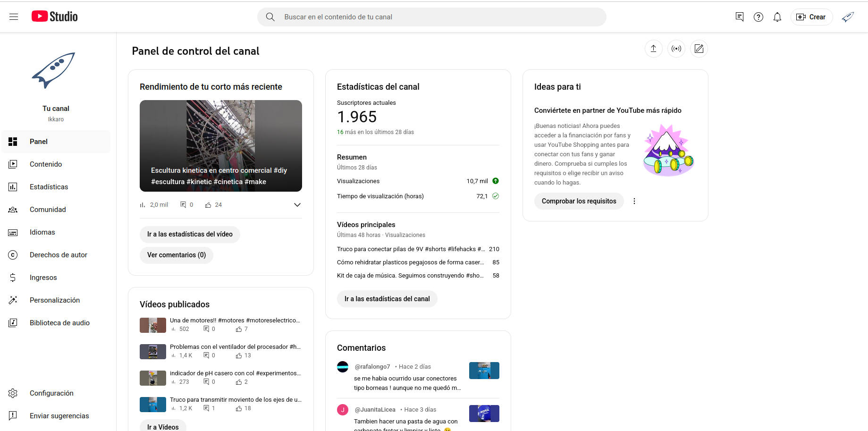Click the Comprobar los requisitos button
This screenshot has height=431, width=868.
coord(579,201)
